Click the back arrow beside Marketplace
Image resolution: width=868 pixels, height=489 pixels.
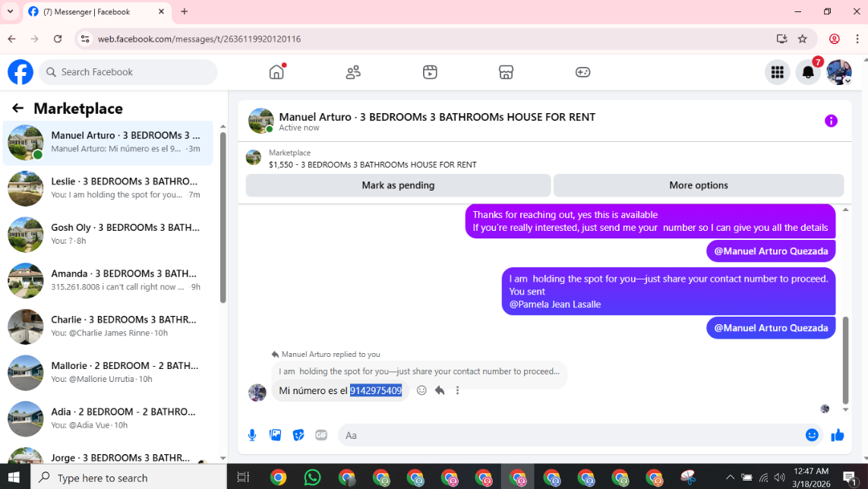point(17,108)
